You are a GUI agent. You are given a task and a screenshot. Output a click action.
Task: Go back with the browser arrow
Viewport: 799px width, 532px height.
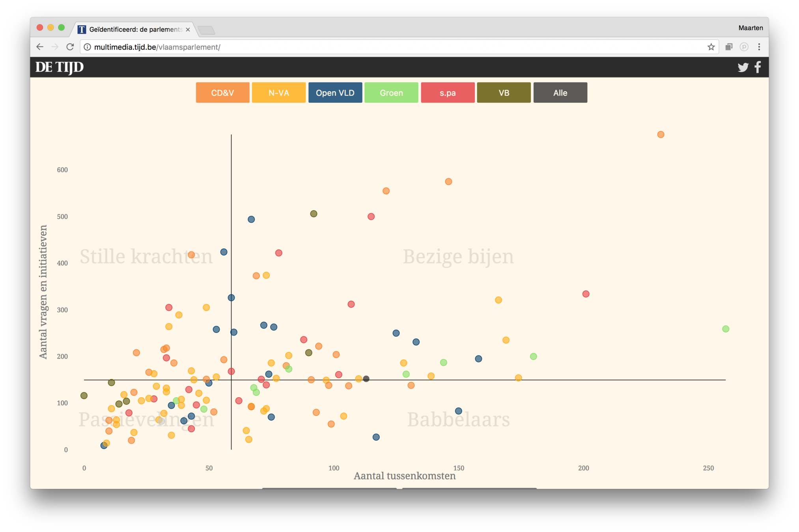tap(40, 47)
